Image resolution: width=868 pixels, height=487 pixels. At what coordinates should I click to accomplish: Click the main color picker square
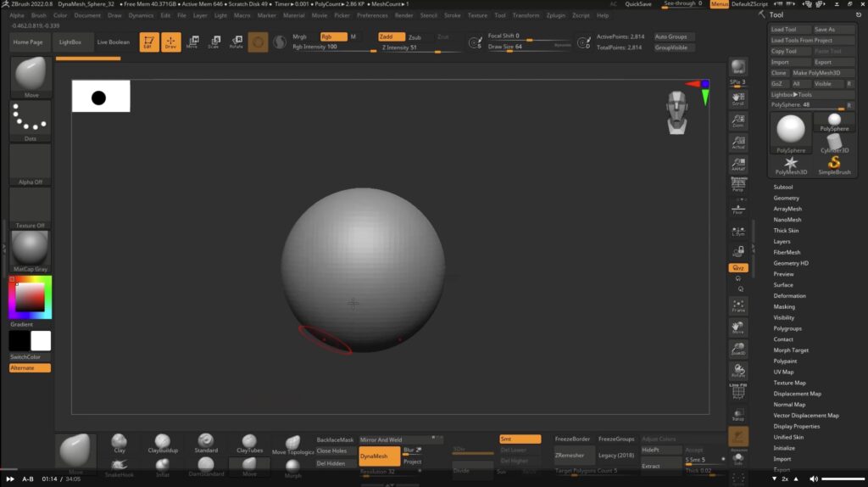pyautogui.click(x=30, y=297)
